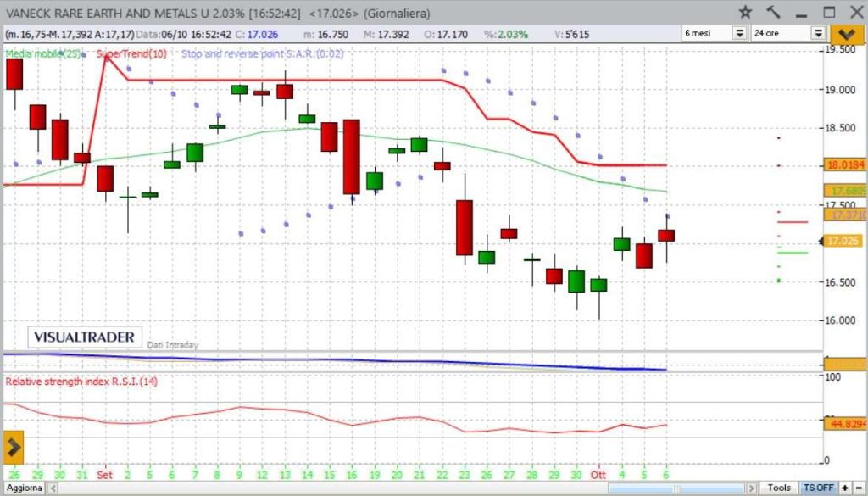Toggle the SuperTrend(10) indicator label
868x496 pixels.
point(130,54)
